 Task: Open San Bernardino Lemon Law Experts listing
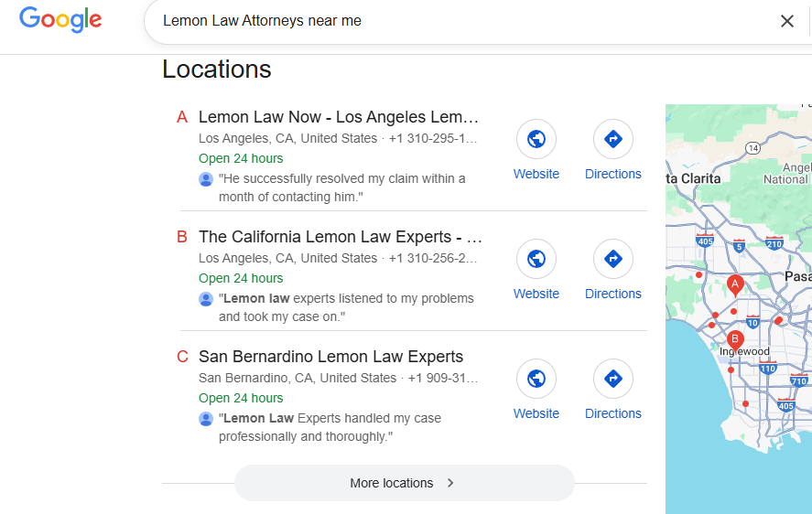pyautogui.click(x=330, y=357)
